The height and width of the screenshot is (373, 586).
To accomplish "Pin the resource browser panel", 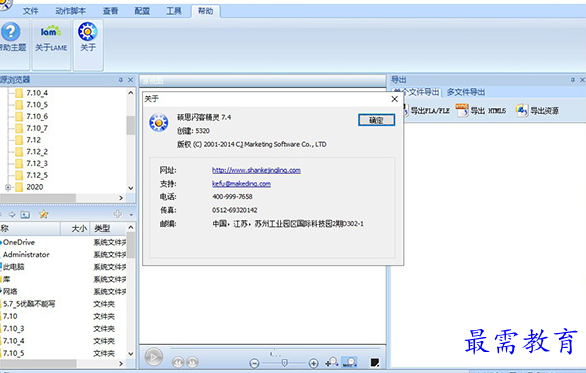I will [x=120, y=80].
